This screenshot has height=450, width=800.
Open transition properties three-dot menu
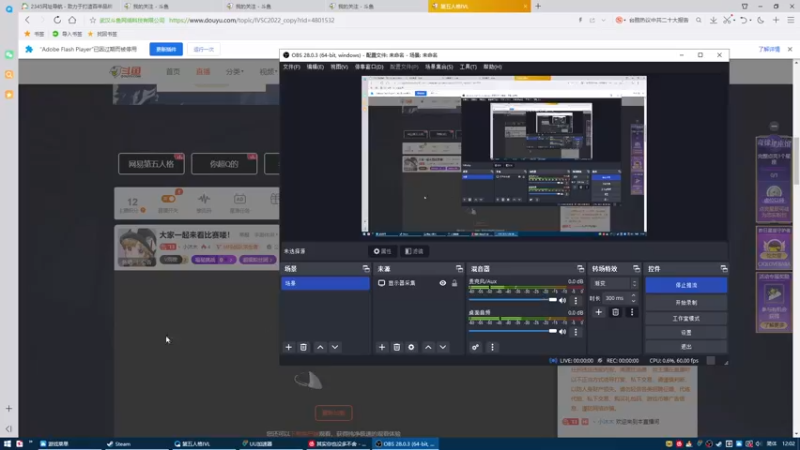point(632,312)
